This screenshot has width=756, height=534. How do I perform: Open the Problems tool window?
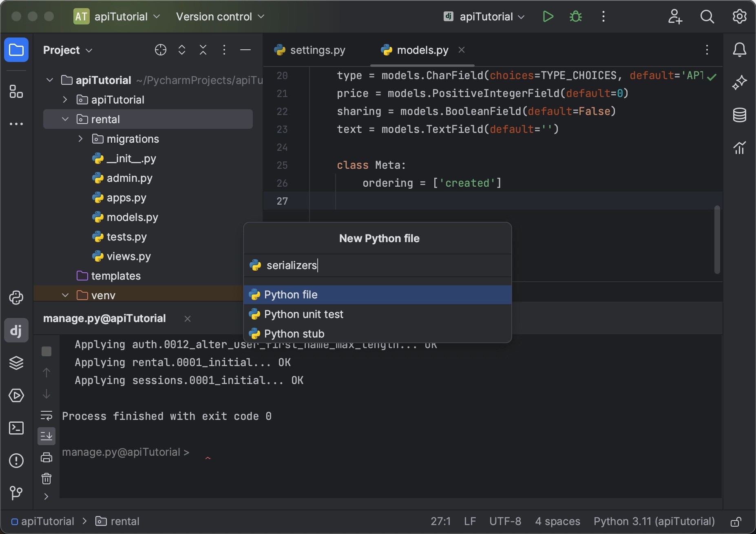click(15, 461)
